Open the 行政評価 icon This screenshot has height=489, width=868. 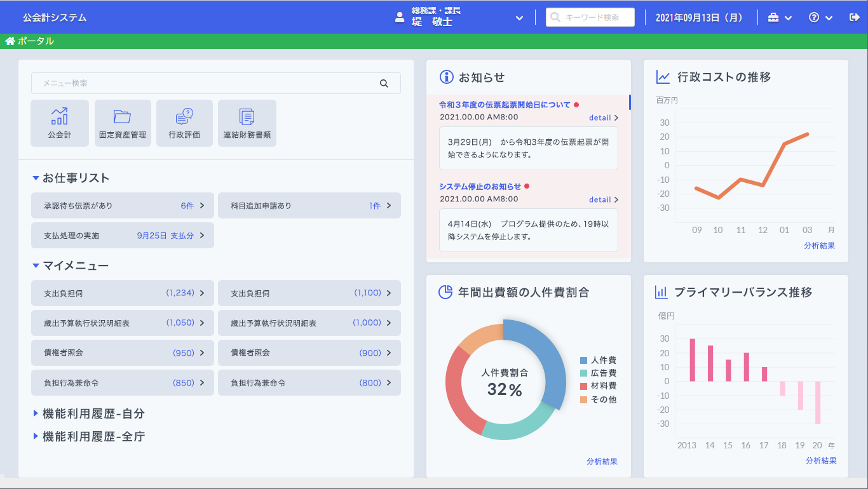184,123
